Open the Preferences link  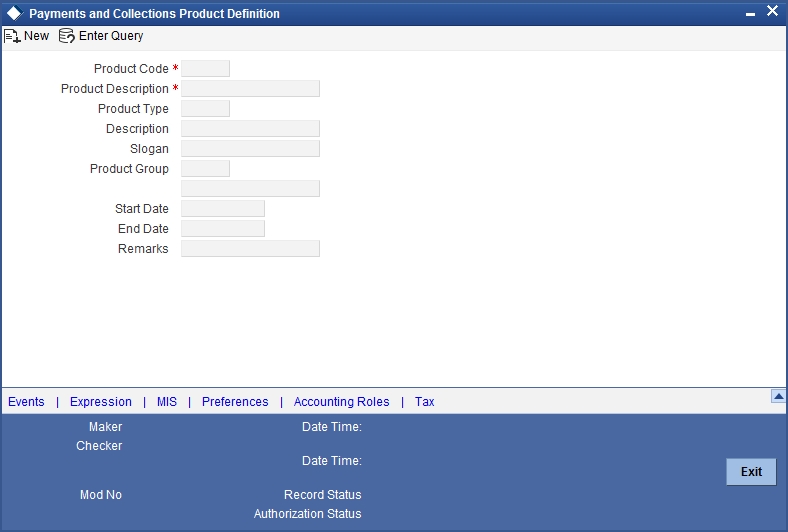coord(235,402)
